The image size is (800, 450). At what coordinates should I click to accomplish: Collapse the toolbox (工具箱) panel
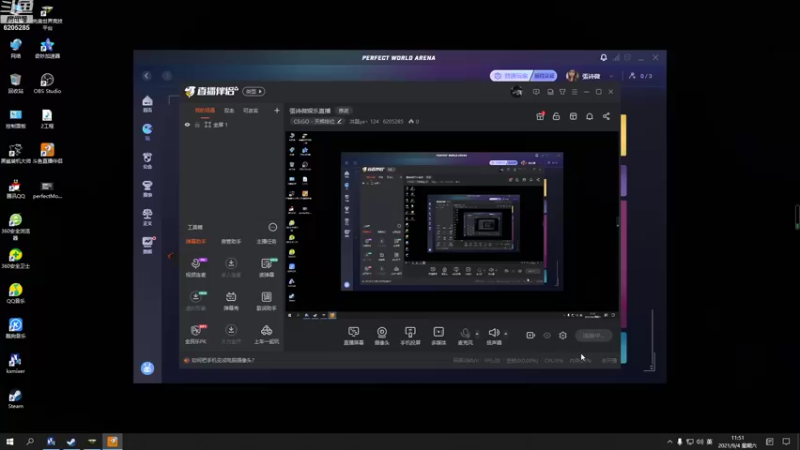272,227
